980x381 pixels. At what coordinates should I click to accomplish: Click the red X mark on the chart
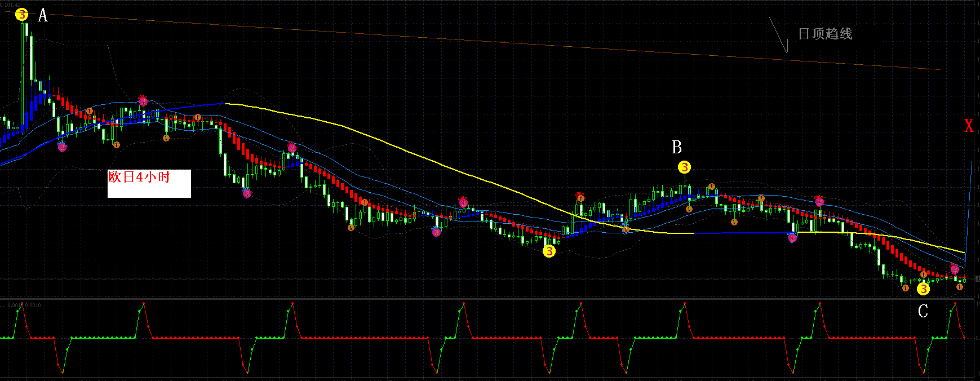(969, 125)
